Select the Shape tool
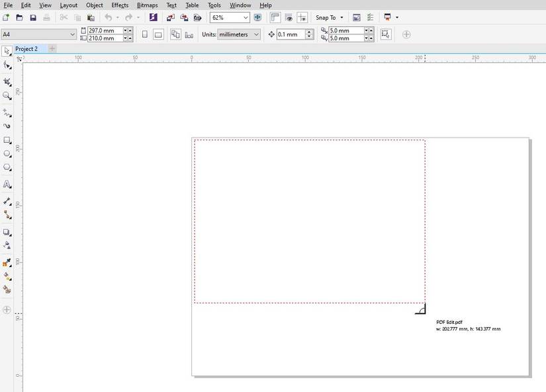The image size is (546, 392). pyautogui.click(x=7, y=65)
